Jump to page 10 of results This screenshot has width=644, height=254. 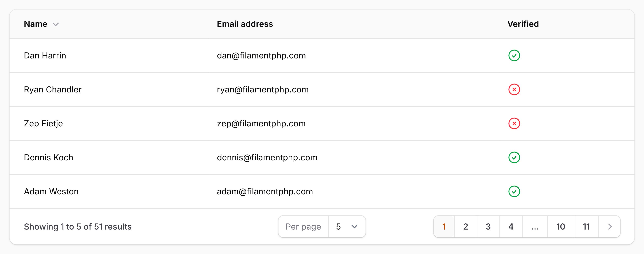tap(561, 227)
